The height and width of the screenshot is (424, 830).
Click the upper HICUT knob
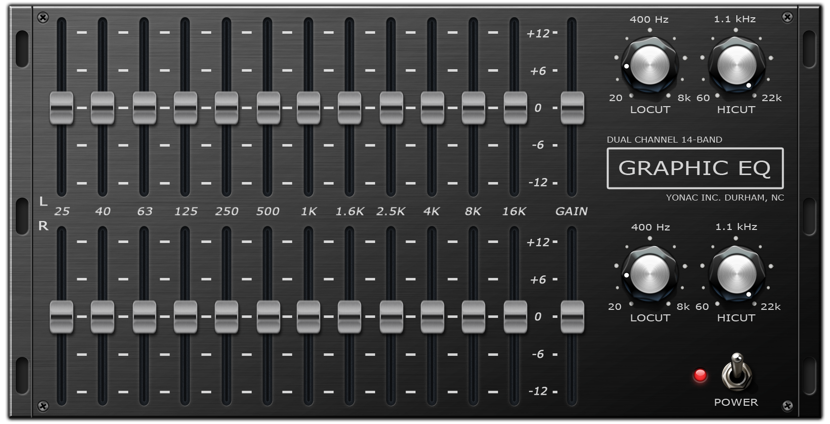735,67
